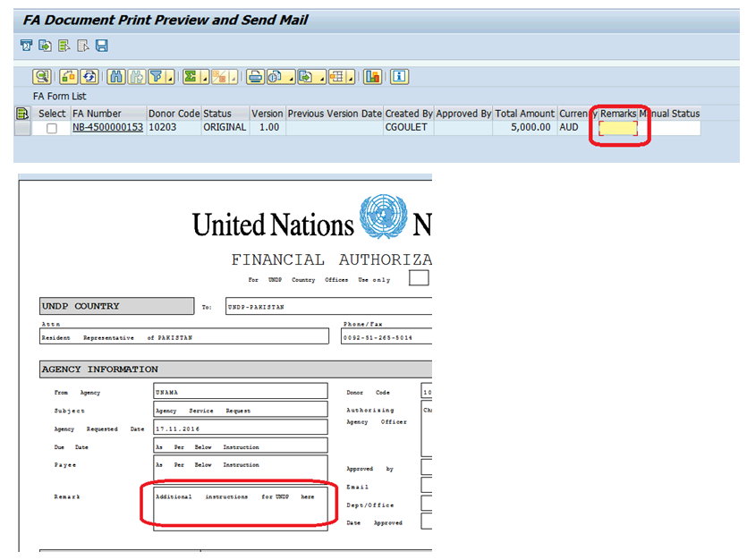
Task: Click the empty Previous Version Date cell
Action: click(335, 128)
